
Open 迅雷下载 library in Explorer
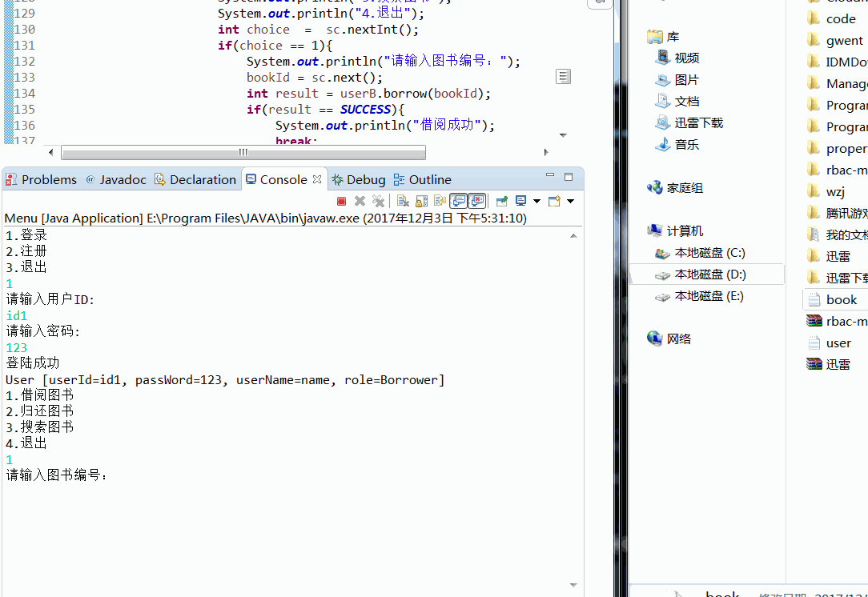(x=689, y=122)
